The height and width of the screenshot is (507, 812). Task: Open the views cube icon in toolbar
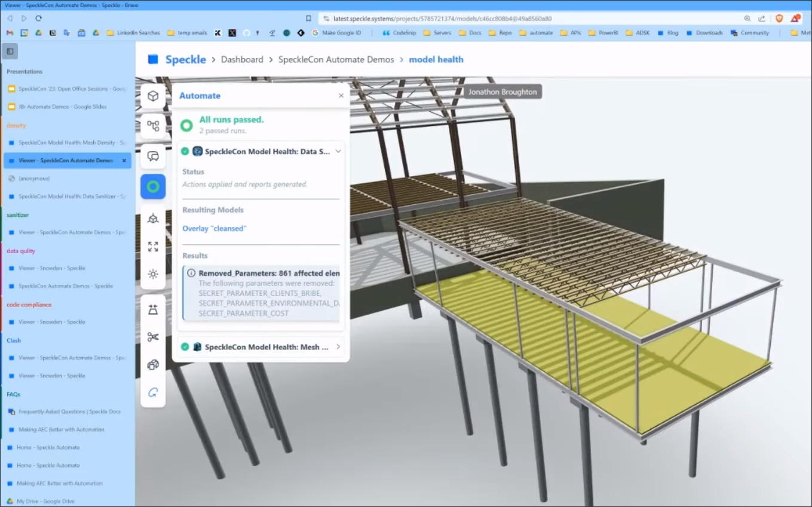point(153,219)
